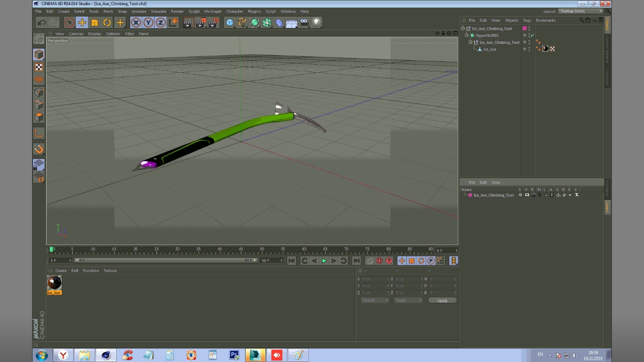644x362 pixels.
Task: Lock the Y axis toggle
Action: (x=149, y=22)
